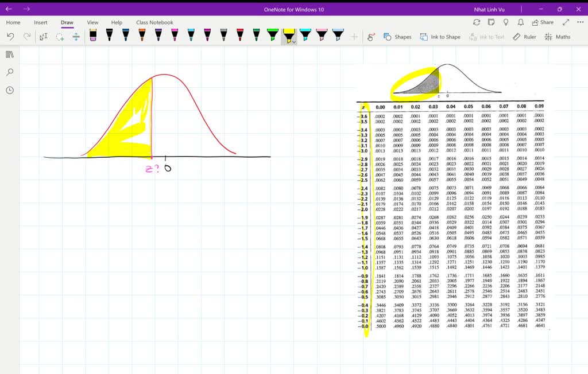This screenshot has width=588, height=374.
Task: Toggle the Ruler on
Action: 524,37
